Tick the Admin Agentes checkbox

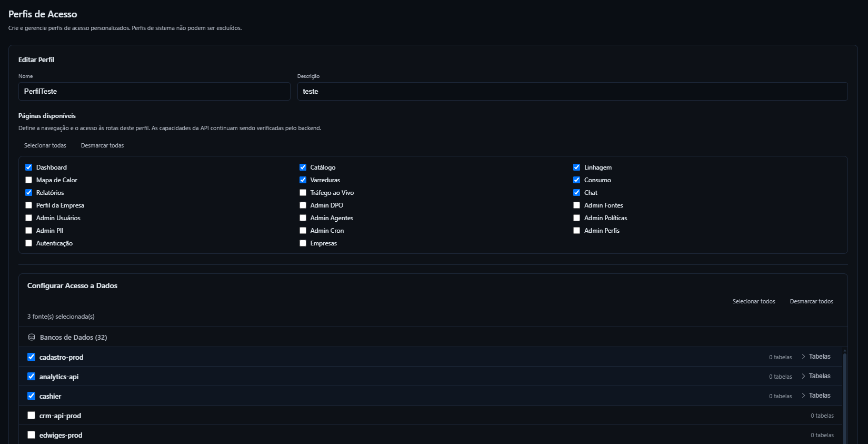pos(303,218)
